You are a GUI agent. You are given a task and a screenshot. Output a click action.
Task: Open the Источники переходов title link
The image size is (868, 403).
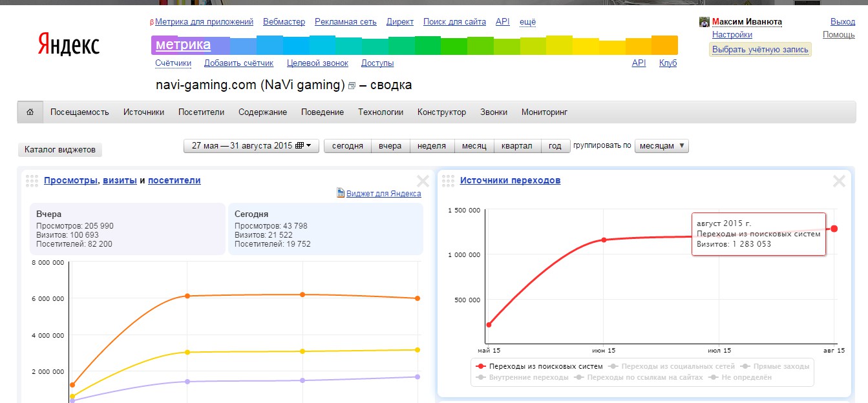click(x=511, y=181)
